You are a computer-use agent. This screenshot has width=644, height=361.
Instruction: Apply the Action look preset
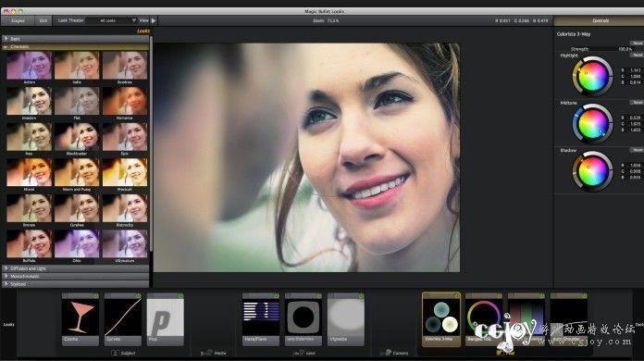point(30,66)
